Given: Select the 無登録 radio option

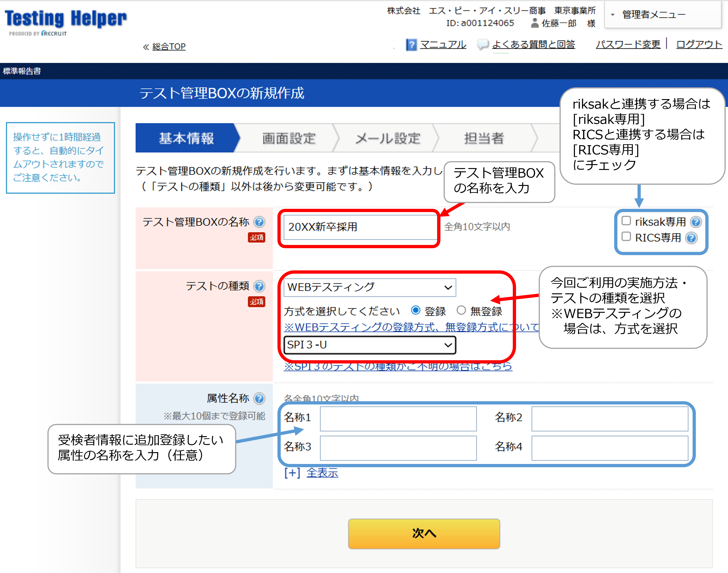Looking at the screenshot, I should (461, 310).
